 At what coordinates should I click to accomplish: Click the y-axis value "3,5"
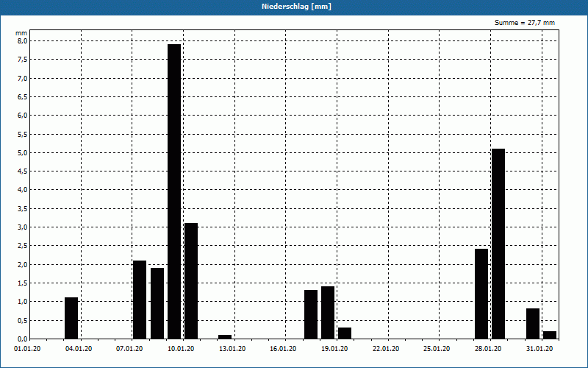coord(22,208)
